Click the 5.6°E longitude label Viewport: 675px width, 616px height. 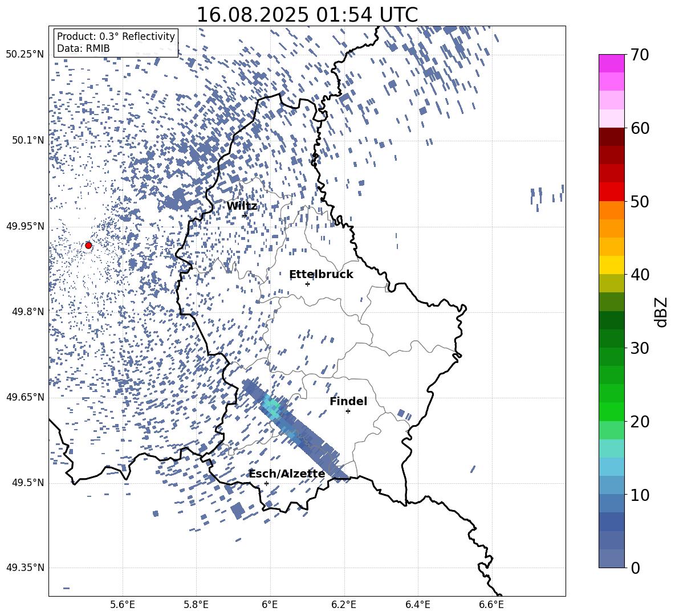click(123, 605)
